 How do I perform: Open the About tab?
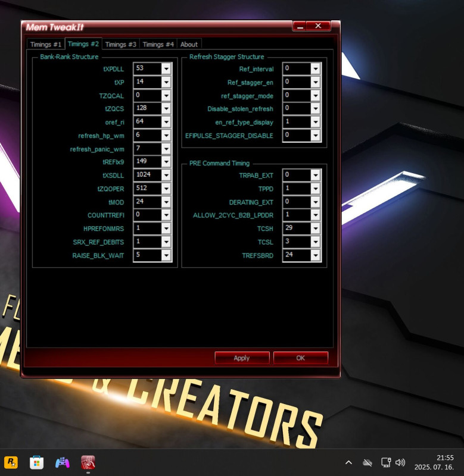click(189, 44)
